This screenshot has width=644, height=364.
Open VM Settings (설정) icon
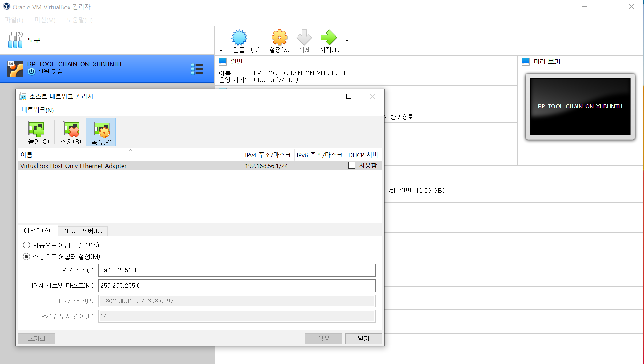[x=279, y=38]
